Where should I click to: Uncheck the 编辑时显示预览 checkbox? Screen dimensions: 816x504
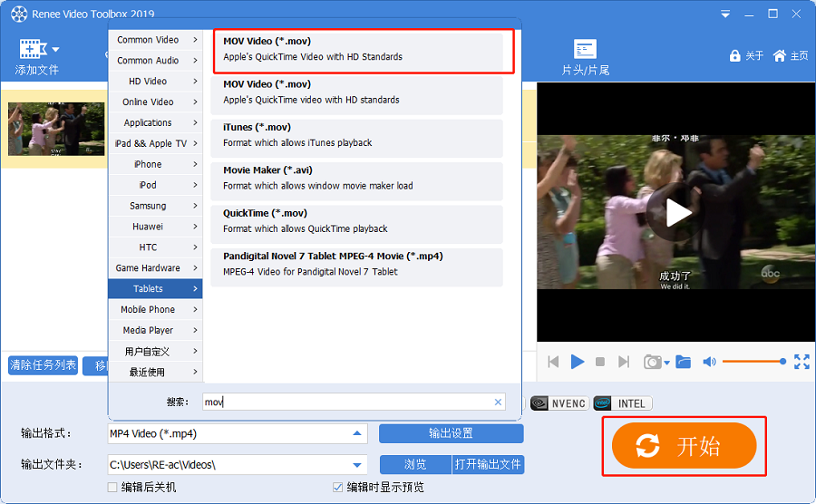338,488
